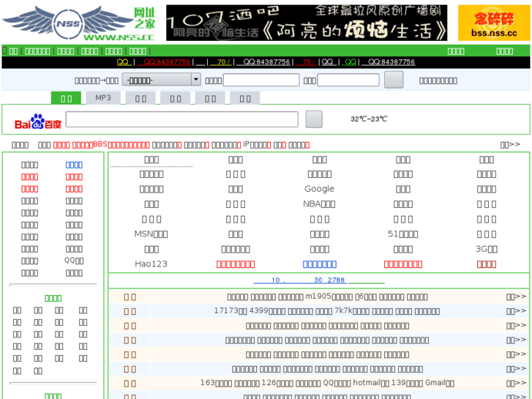Open the 17173 game site link
The width and height of the screenshot is (532, 399).
coord(231,310)
